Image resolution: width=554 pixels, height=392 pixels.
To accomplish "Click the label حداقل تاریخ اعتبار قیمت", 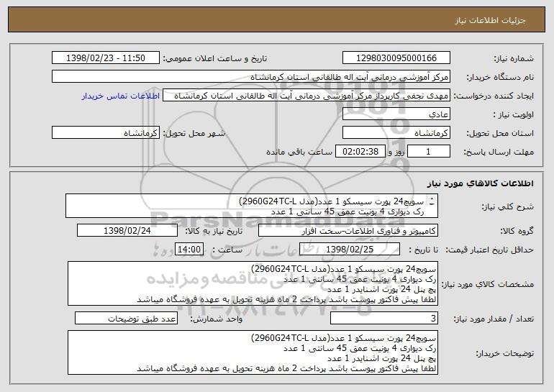I will pos(489,250).
